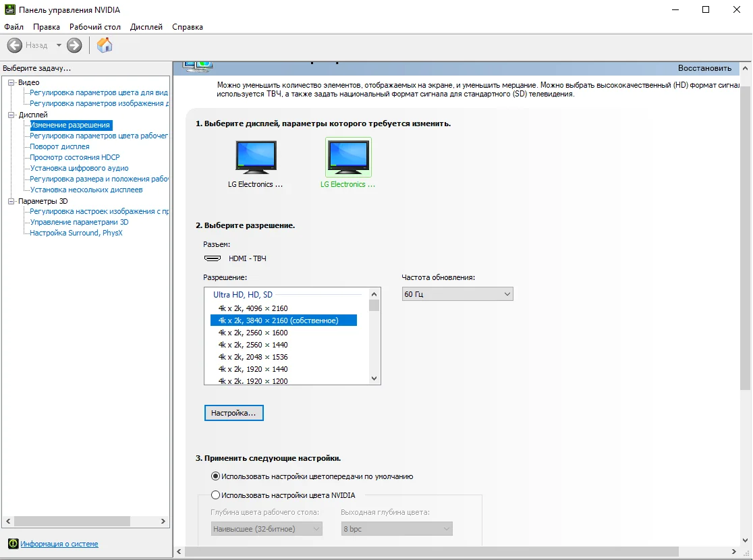Open Просмотр состояния HDCP
This screenshot has width=753, height=560.
click(x=75, y=157)
